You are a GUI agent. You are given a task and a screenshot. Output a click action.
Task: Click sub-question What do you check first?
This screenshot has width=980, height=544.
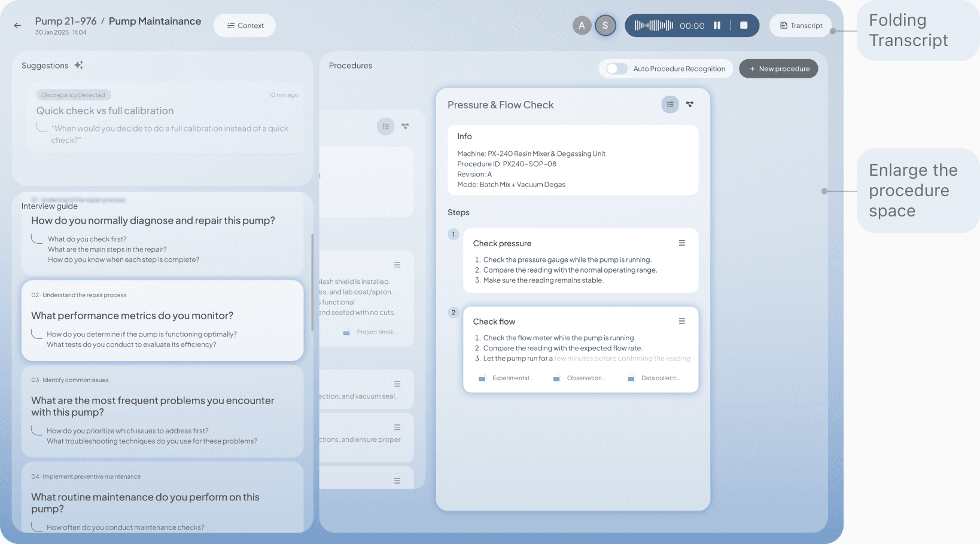pos(87,239)
